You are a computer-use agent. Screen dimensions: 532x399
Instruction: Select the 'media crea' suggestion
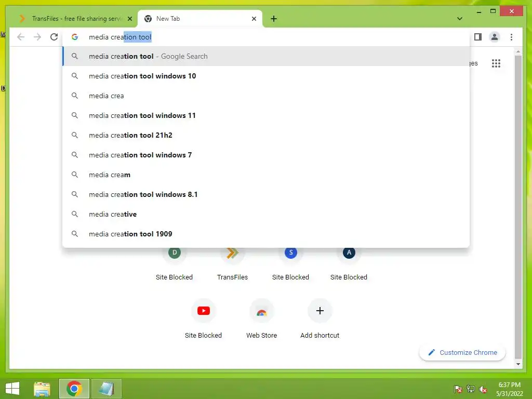pos(267,96)
